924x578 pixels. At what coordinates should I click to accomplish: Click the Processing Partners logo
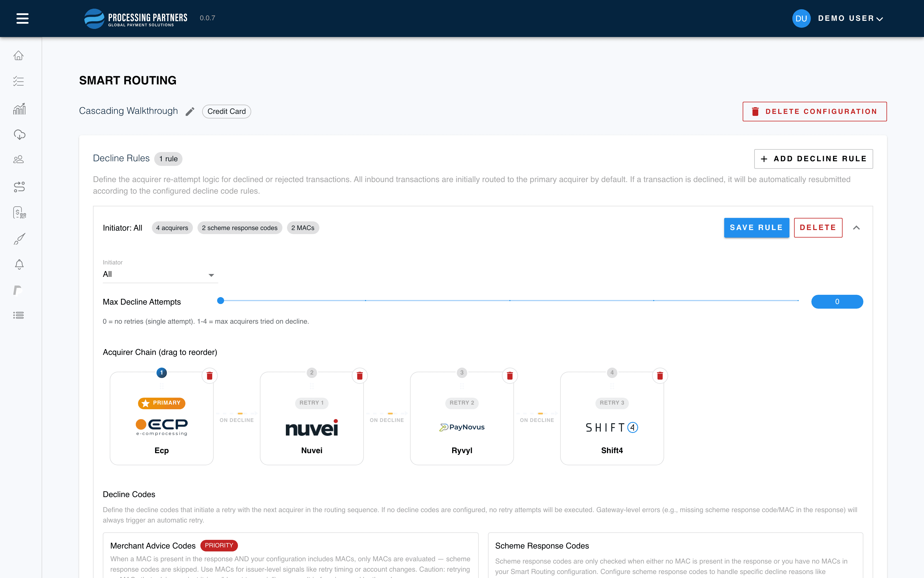point(135,18)
